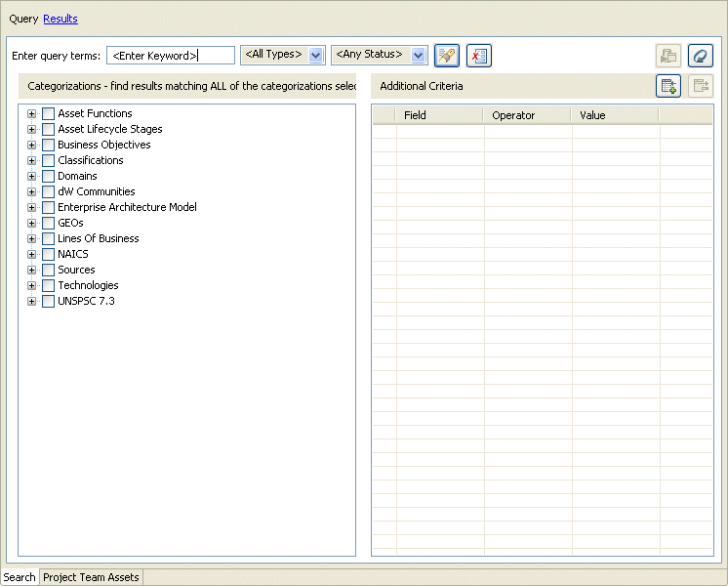Screen dimensions: 728x586
Task: Expand the UNSPSC 7.3 node
Action: coord(31,301)
